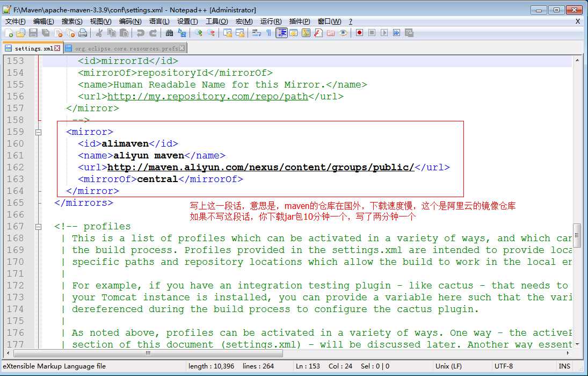588x376 pixels.
Task: Open user defined language icon
Action: (x=294, y=33)
